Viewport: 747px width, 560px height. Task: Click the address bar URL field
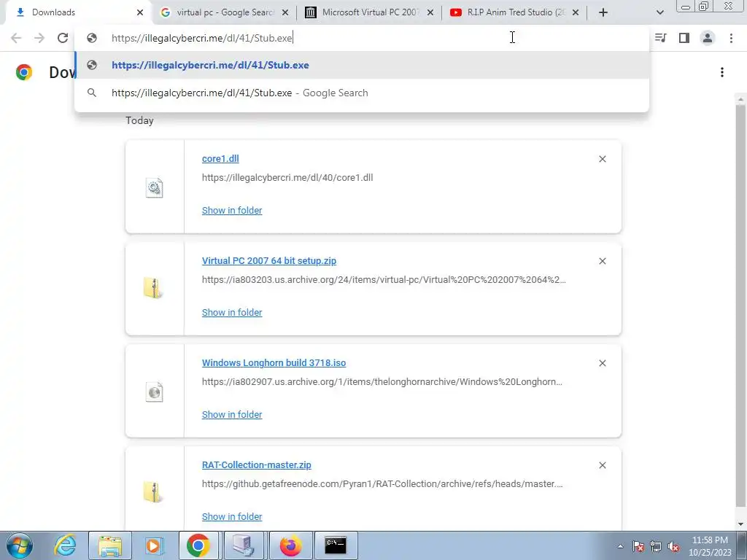pos(362,38)
